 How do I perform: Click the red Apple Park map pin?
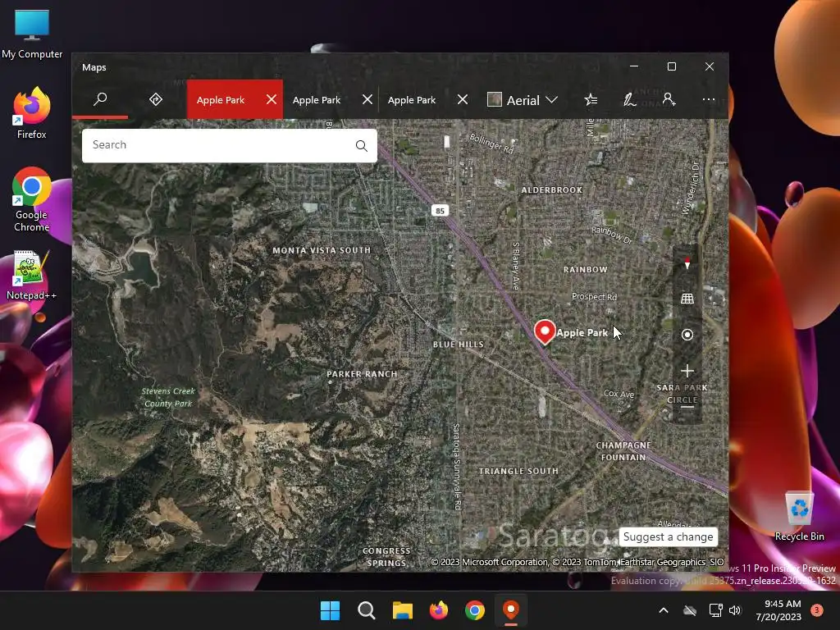(545, 331)
